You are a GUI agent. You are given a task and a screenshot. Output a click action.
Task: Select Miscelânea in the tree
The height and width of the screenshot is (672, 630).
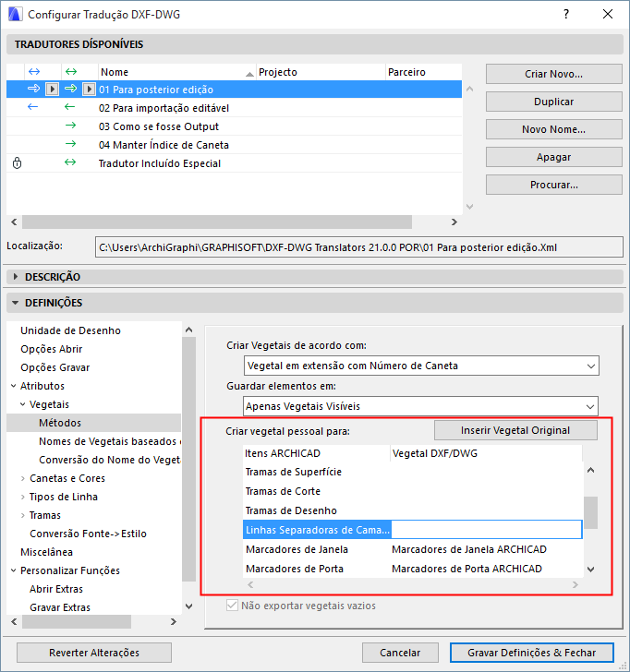tap(46, 552)
